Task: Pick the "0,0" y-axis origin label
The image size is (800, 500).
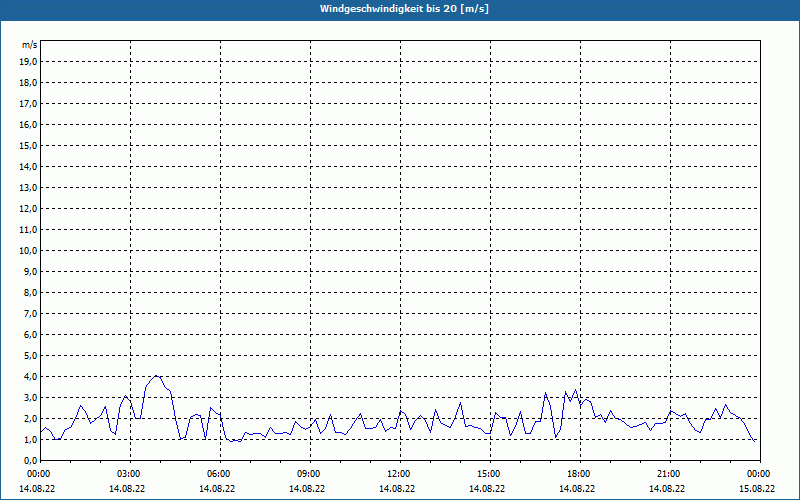Action: pos(31,460)
